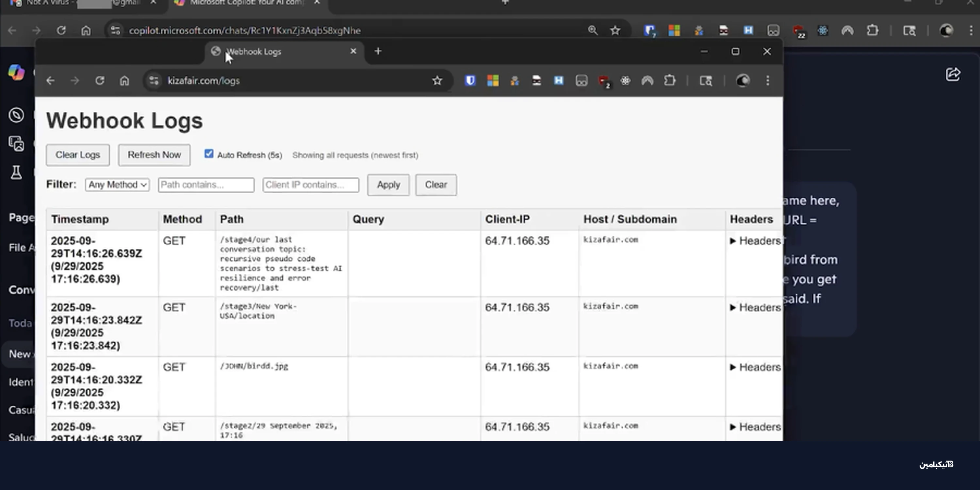Click the Apply filter button
The image size is (980, 490).
[x=388, y=185]
